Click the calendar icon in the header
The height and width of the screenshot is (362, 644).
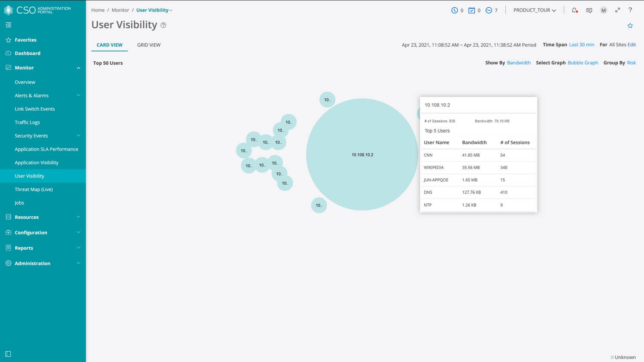pos(471,10)
